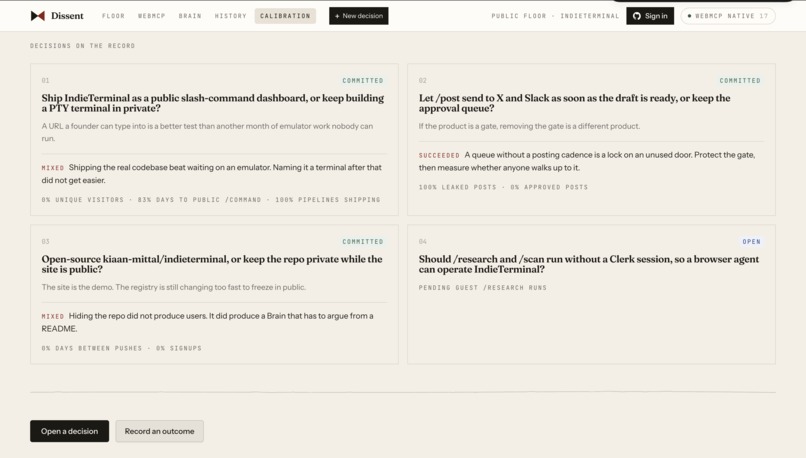This screenshot has height=458, width=806.
Task: Switch to the Brain tab
Action: pyautogui.click(x=190, y=16)
